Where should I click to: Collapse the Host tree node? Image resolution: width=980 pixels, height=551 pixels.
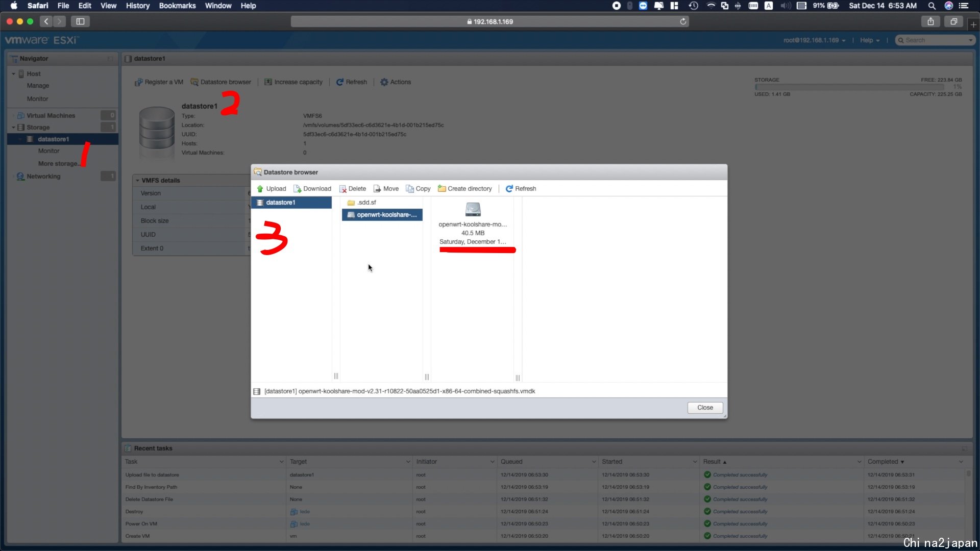[13, 74]
